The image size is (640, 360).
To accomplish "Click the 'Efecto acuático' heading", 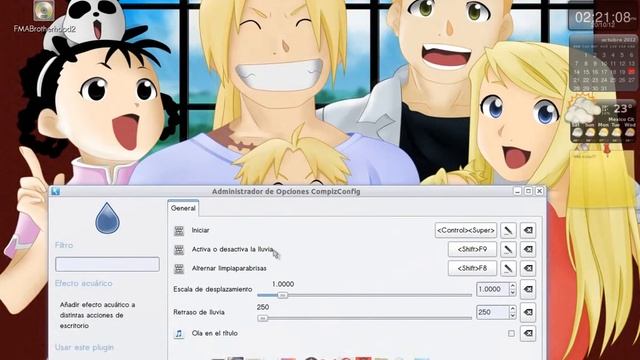I will tap(83, 283).
